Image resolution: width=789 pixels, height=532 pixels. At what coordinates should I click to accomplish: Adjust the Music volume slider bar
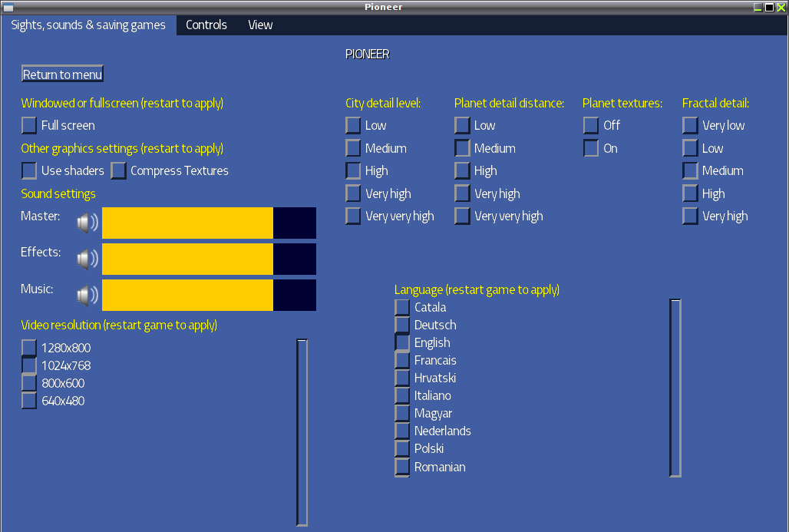coord(209,296)
